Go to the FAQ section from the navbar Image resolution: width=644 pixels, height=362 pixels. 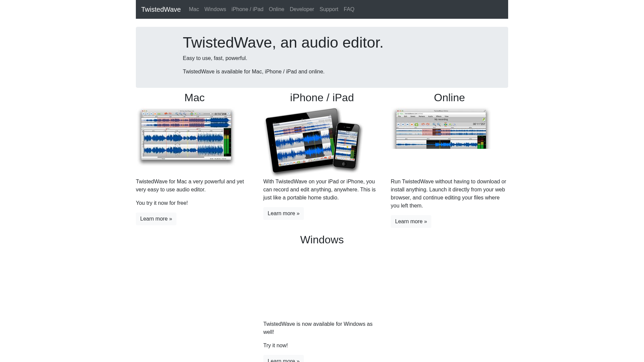(349, 9)
